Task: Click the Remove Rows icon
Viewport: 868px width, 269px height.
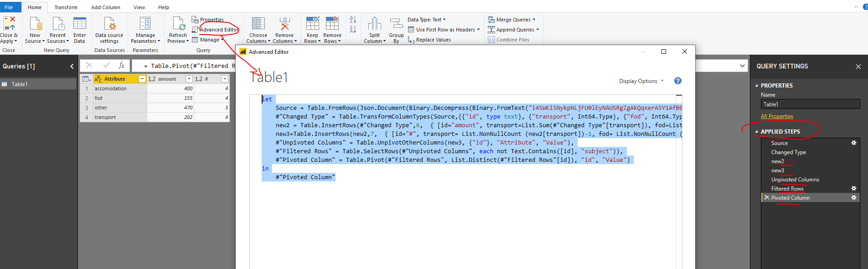Action: point(332,24)
